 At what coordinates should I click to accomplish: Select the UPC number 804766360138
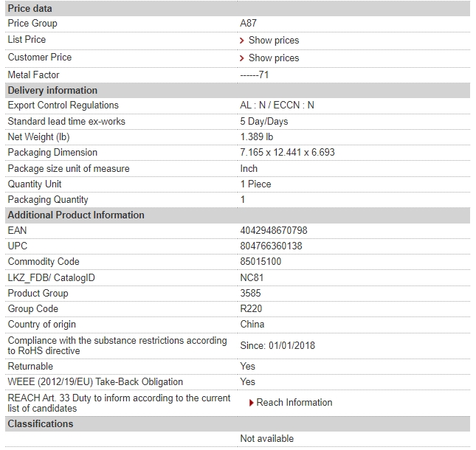coord(271,246)
